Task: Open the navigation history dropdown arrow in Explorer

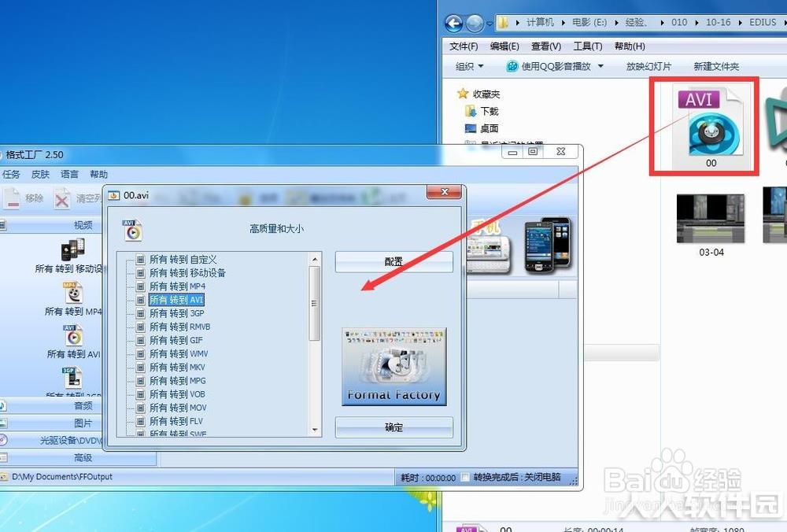Action: [490, 23]
